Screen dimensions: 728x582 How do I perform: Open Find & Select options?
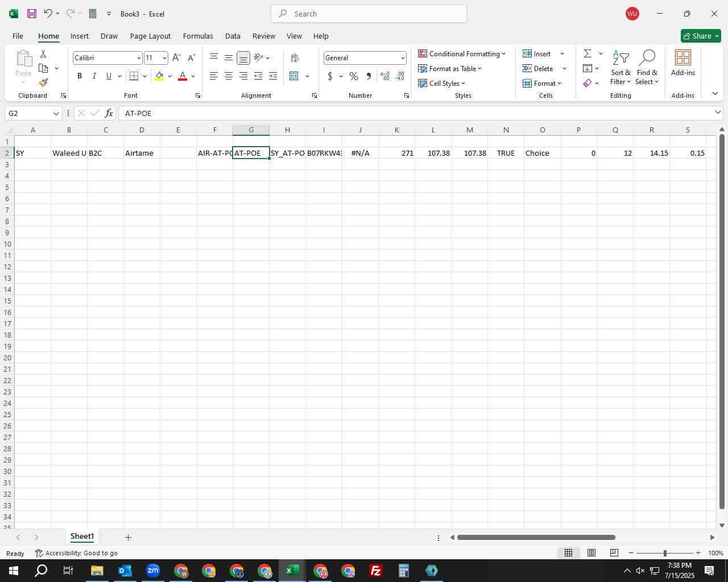(x=647, y=68)
